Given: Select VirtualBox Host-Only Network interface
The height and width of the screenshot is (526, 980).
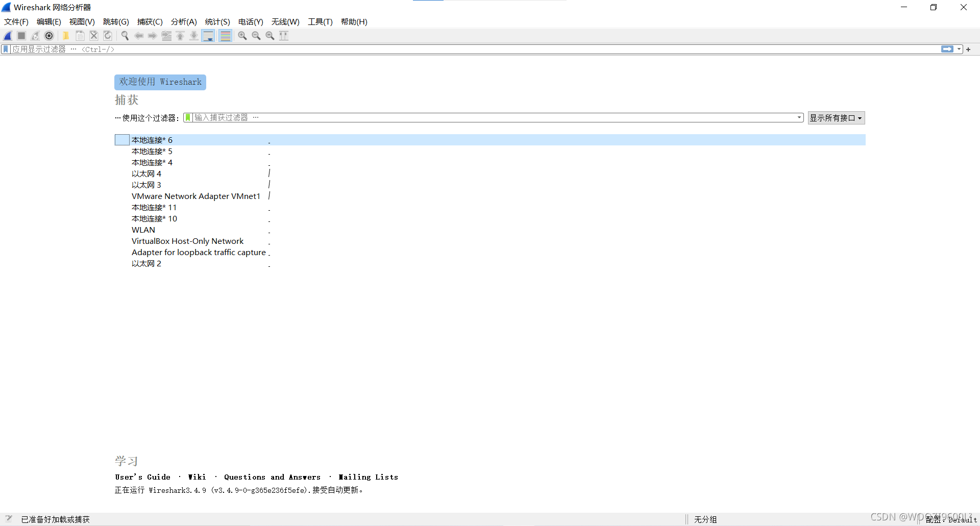Looking at the screenshot, I should [490, 241].
